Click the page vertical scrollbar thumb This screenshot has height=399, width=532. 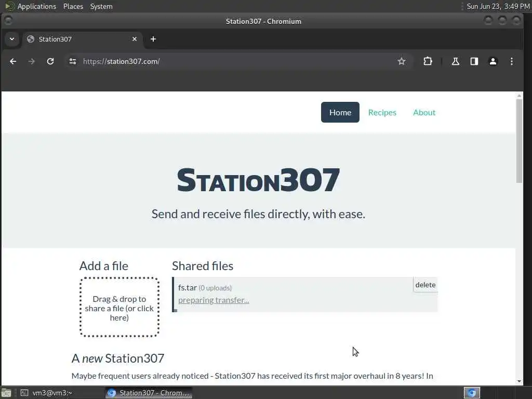[519, 141]
